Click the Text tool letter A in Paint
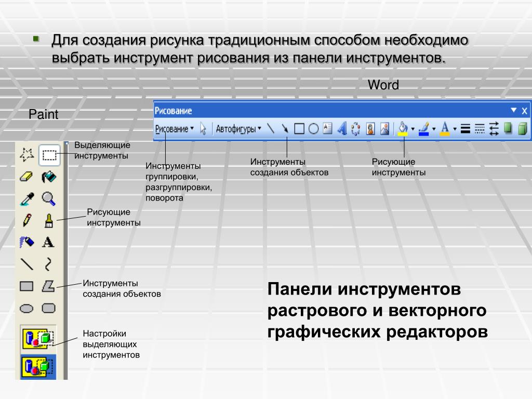This screenshot has height=399, width=532. (x=48, y=242)
